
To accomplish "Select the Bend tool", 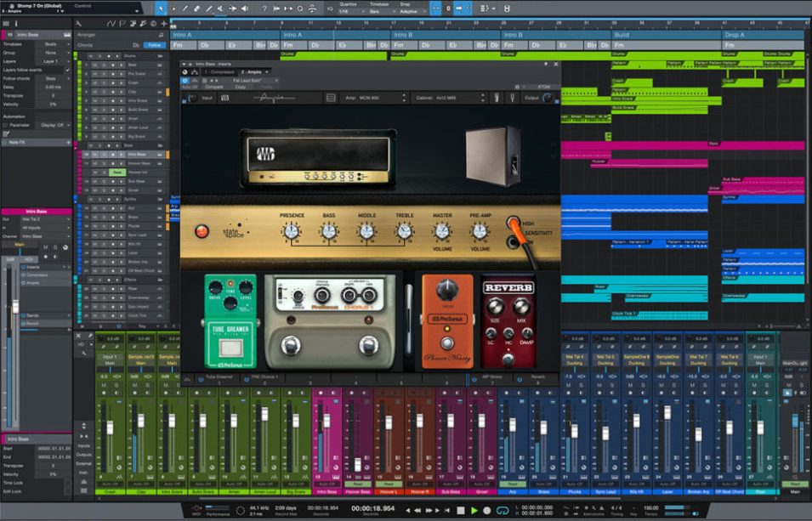I will [x=232, y=8].
